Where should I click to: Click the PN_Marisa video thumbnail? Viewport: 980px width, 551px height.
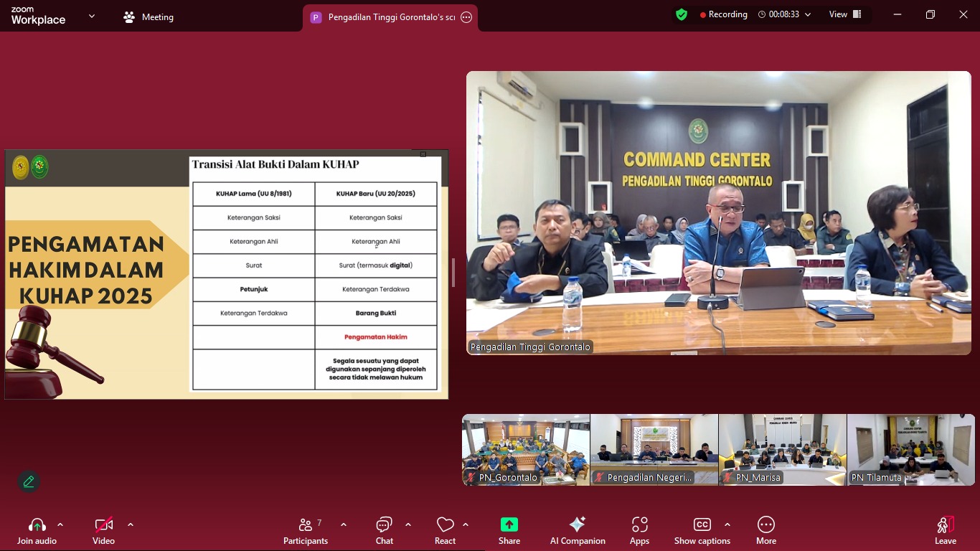(782, 449)
